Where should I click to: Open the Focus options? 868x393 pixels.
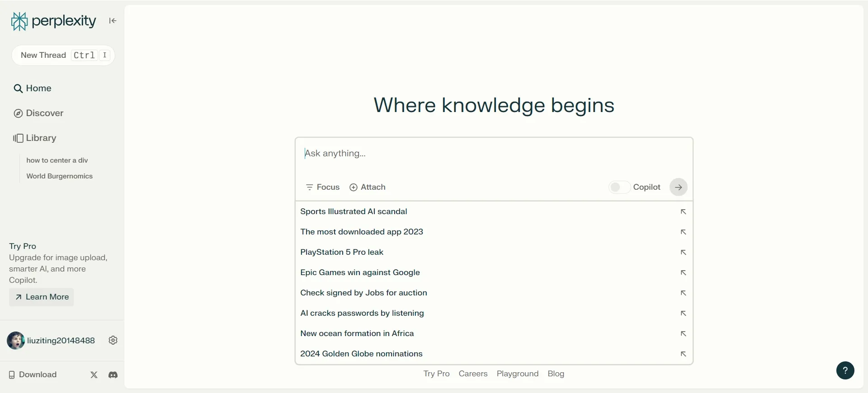pyautogui.click(x=323, y=187)
